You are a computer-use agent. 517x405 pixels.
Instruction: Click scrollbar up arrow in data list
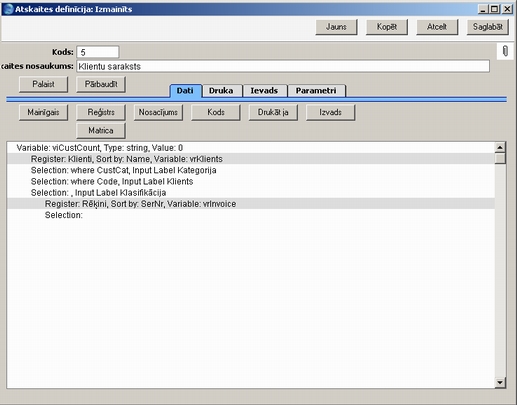(500, 147)
